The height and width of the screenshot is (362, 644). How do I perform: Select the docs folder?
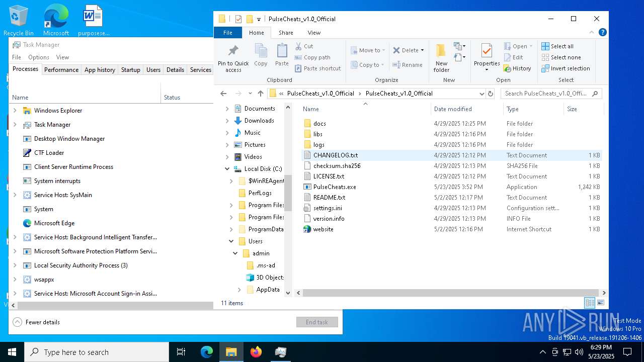319,124
